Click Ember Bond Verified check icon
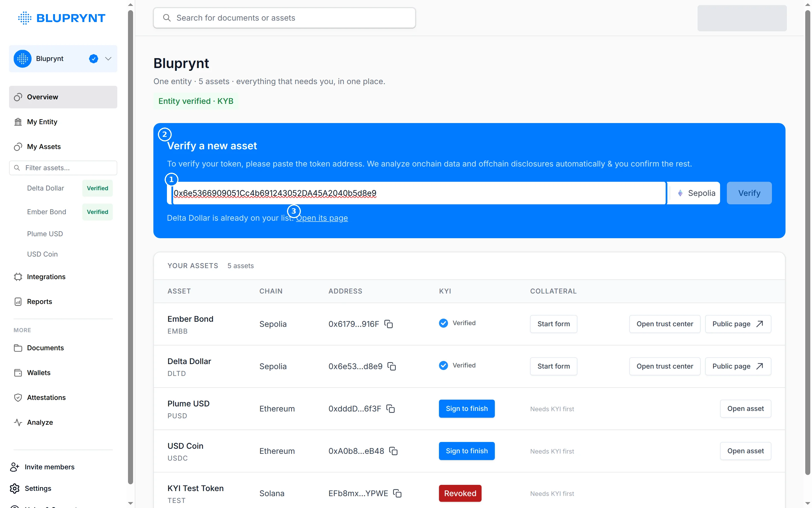 [x=443, y=323]
